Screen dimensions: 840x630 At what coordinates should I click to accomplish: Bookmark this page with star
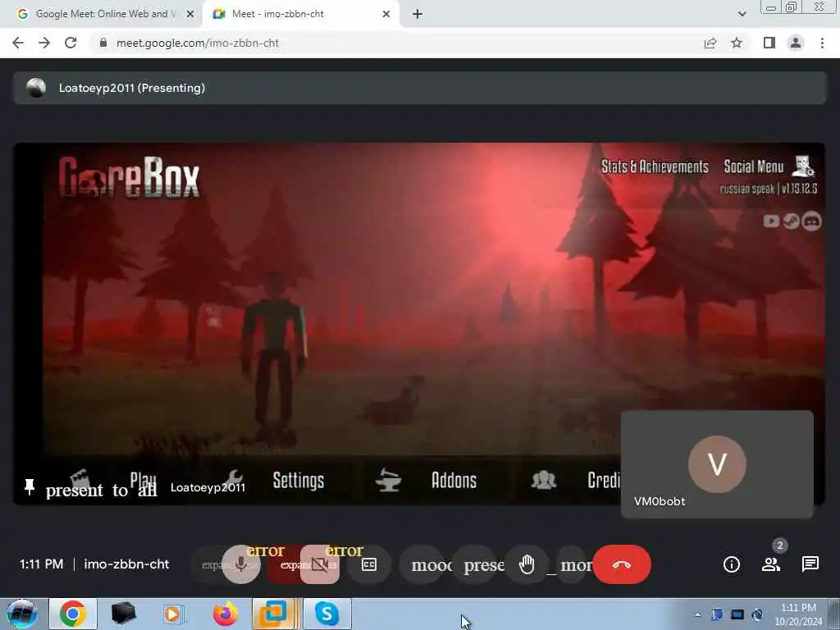point(737,43)
